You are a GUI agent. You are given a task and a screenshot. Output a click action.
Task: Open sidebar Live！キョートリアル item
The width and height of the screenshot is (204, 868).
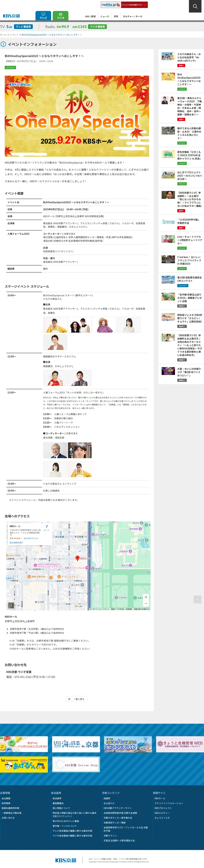pos(181,242)
